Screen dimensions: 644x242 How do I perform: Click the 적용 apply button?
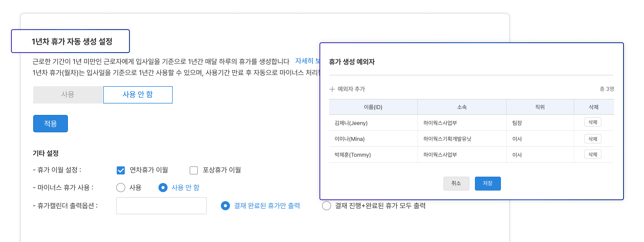tap(50, 123)
